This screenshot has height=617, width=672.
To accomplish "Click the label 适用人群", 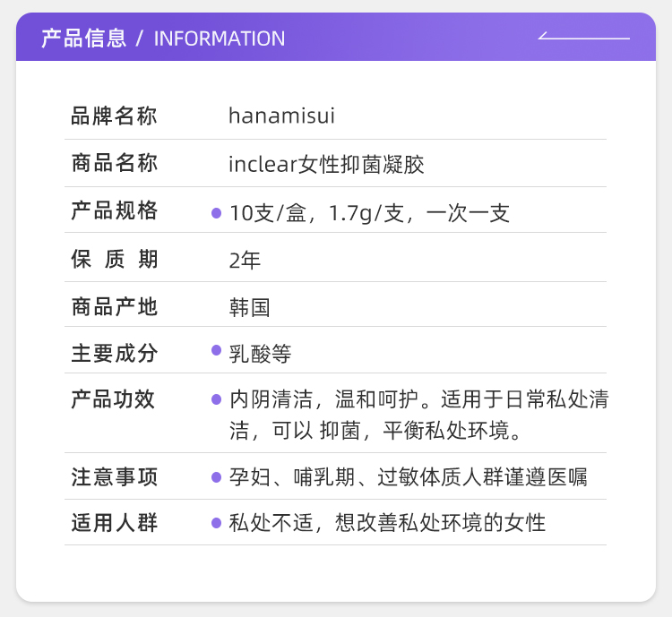I will click(114, 523).
